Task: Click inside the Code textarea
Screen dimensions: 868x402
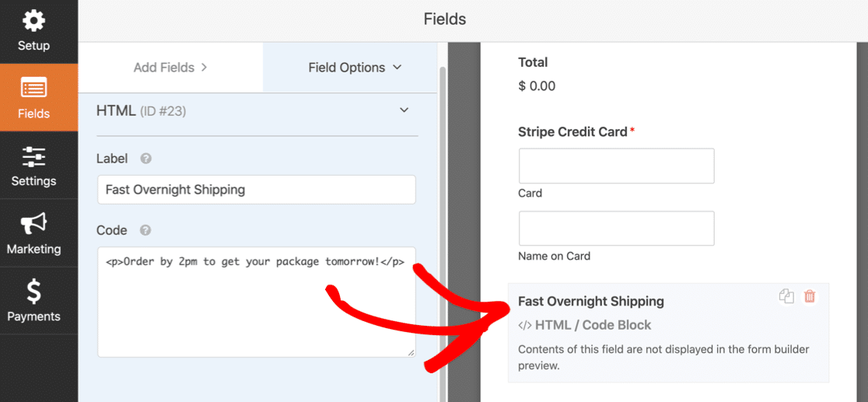Action: (257, 302)
